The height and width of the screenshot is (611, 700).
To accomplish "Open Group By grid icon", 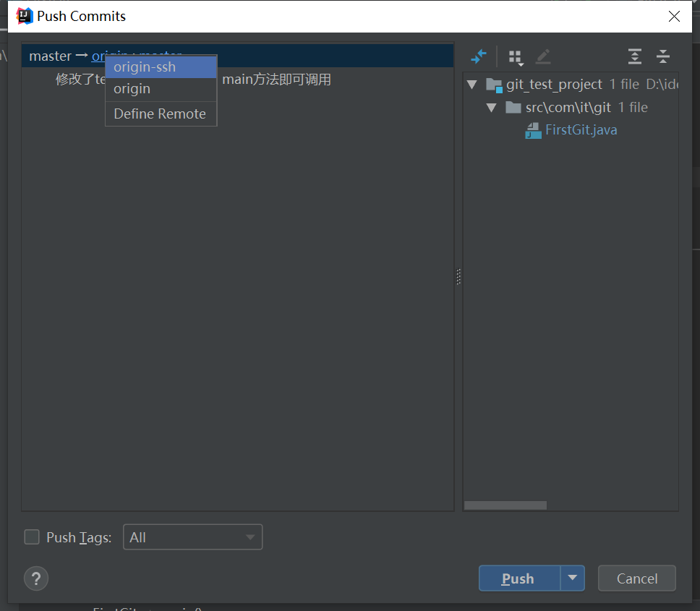I will point(516,57).
